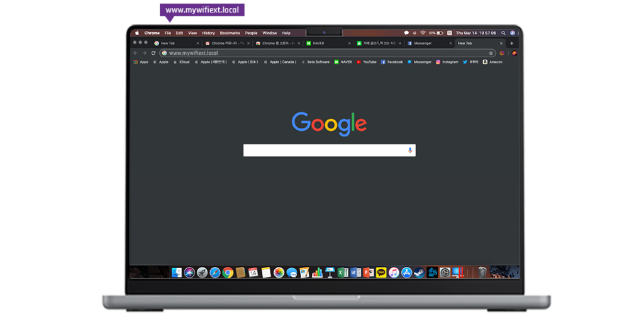
Task: Open Finder from the dock
Action: coord(177,272)
